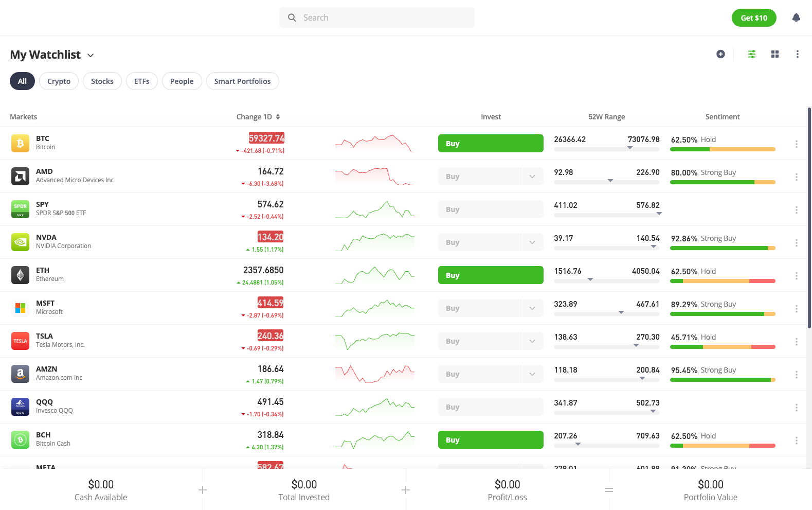
Task: Add a new market with plus icon
Action: coord(720,54)
